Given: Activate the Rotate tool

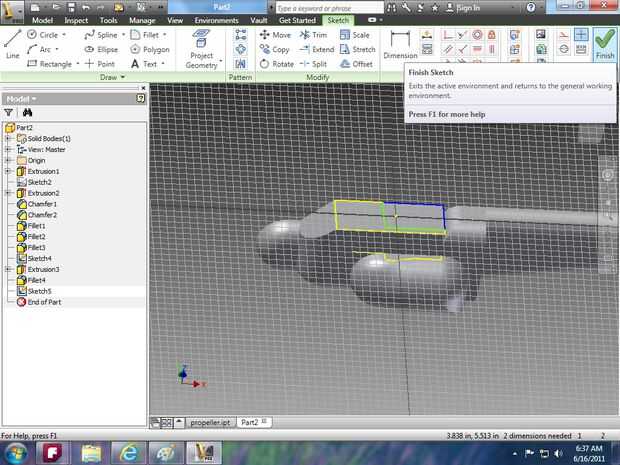Looking at the screenshot, I should pyautogui.click(x=277, y=64).
